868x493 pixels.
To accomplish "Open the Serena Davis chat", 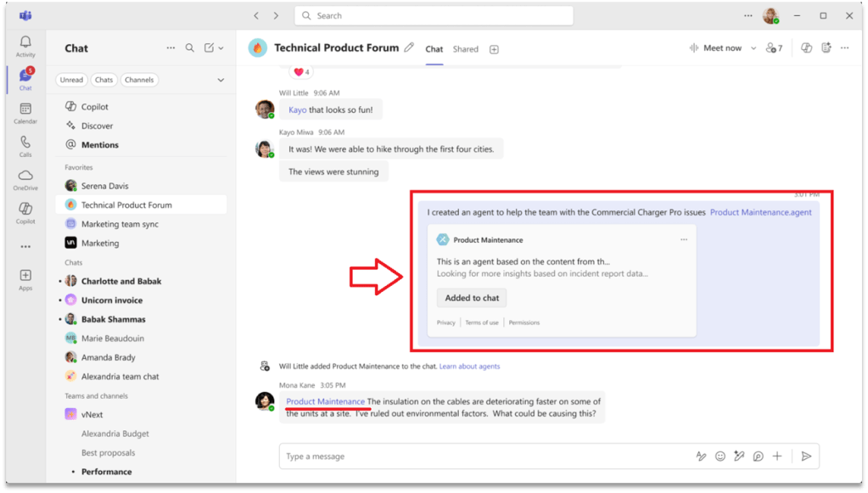I will 104,186.
